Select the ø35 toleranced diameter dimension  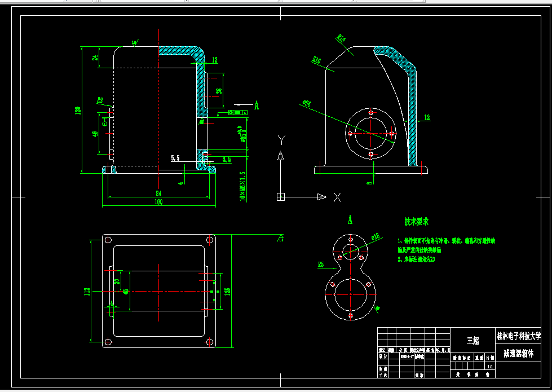[x=243, y=134]
